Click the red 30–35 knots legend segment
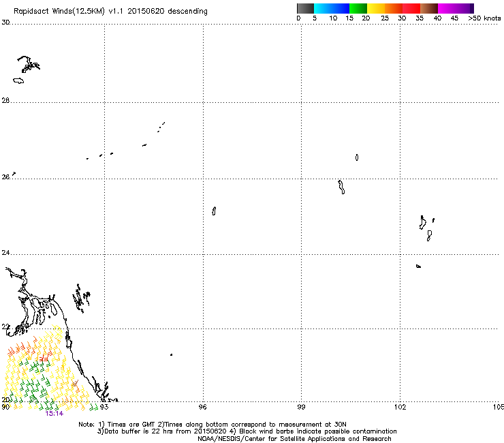 pyautogui.click(x=411, y=8)
